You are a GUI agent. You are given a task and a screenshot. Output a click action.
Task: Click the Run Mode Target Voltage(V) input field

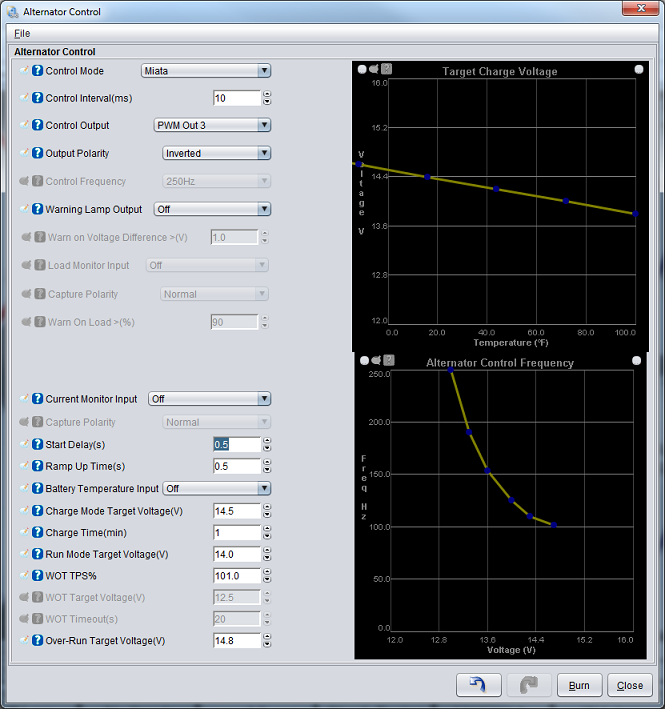[236, 554]
